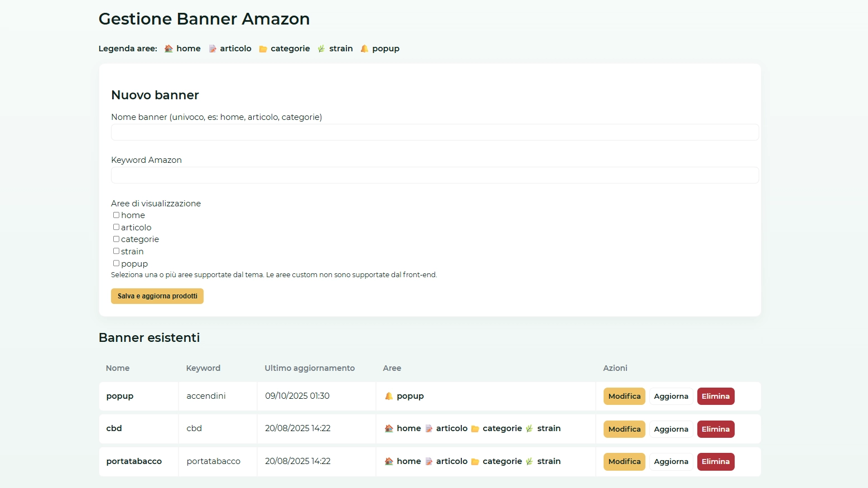Select the strain area checkbox
The height and width of the screenshot is (488, 868).
pyautogui.click(x=116, y=251)
